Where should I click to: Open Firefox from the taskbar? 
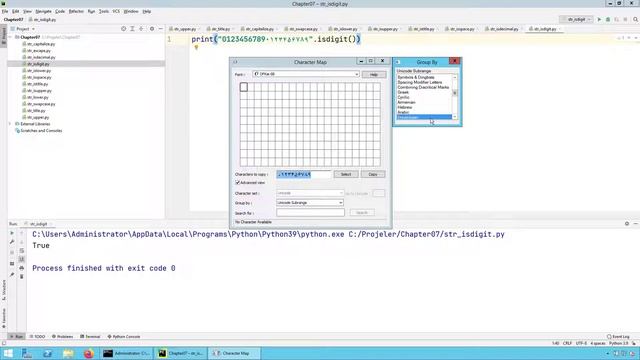89,353
